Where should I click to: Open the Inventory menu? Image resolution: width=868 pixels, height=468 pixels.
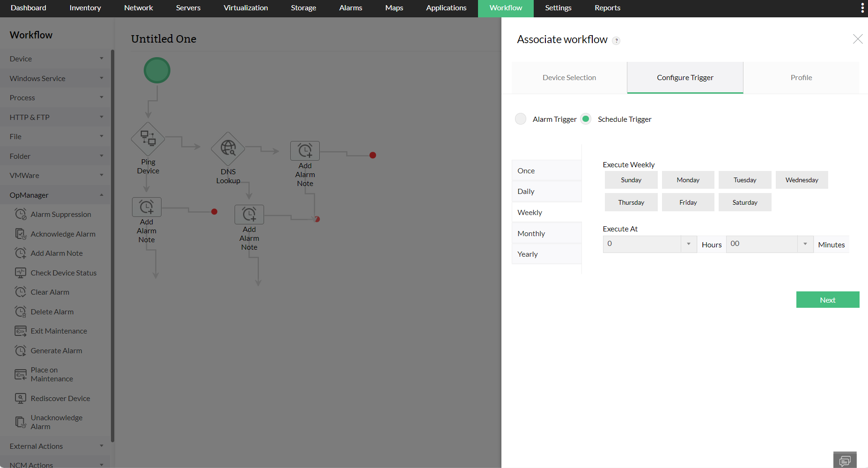pos(85,8)
